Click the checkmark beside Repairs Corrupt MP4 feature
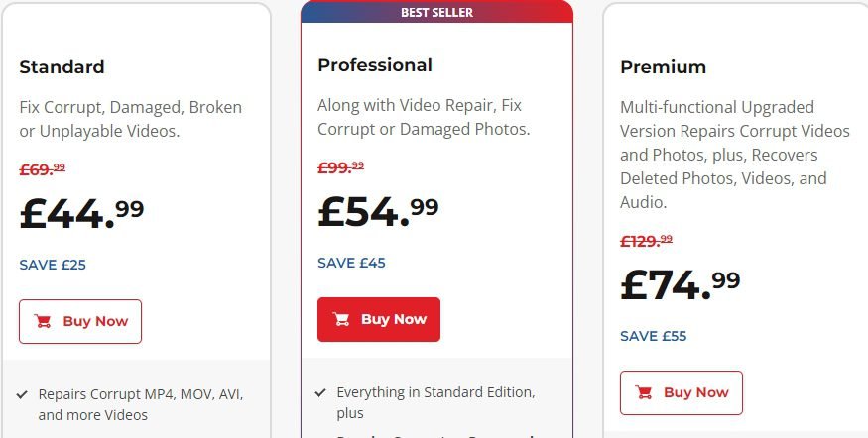This screenshot has width=868, height=438. [23, 394]
